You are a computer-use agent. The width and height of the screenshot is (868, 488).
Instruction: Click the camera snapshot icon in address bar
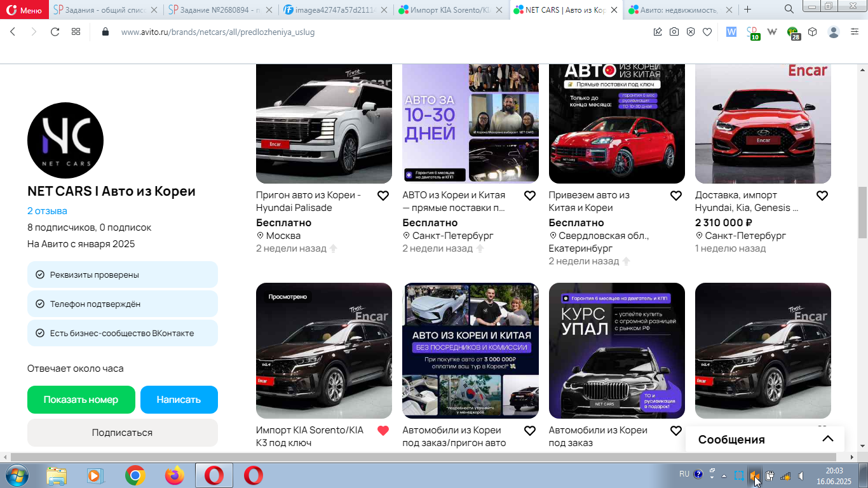click(674, 32)
